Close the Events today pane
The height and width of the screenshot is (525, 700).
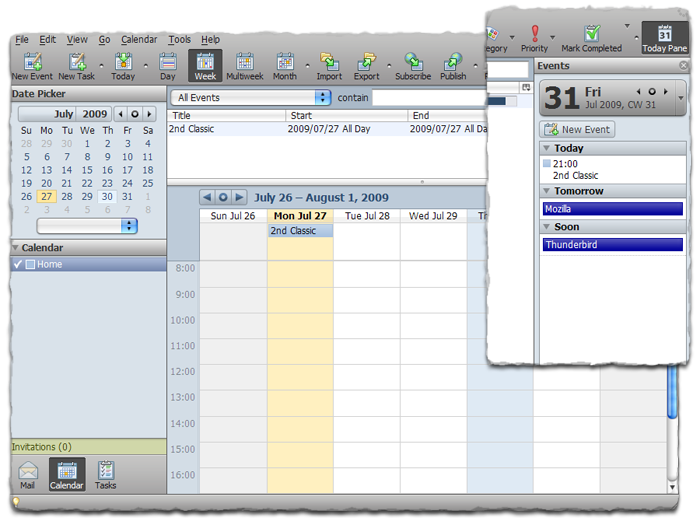click(683, 66)
